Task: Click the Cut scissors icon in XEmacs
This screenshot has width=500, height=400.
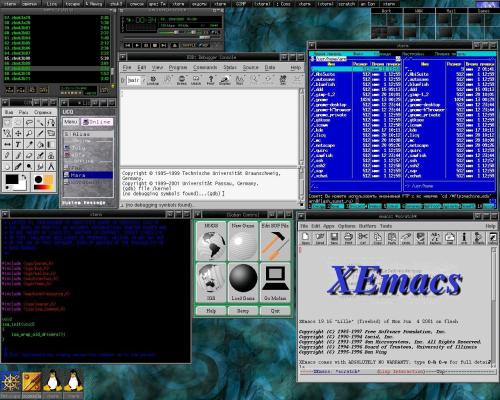Action: 363,238
